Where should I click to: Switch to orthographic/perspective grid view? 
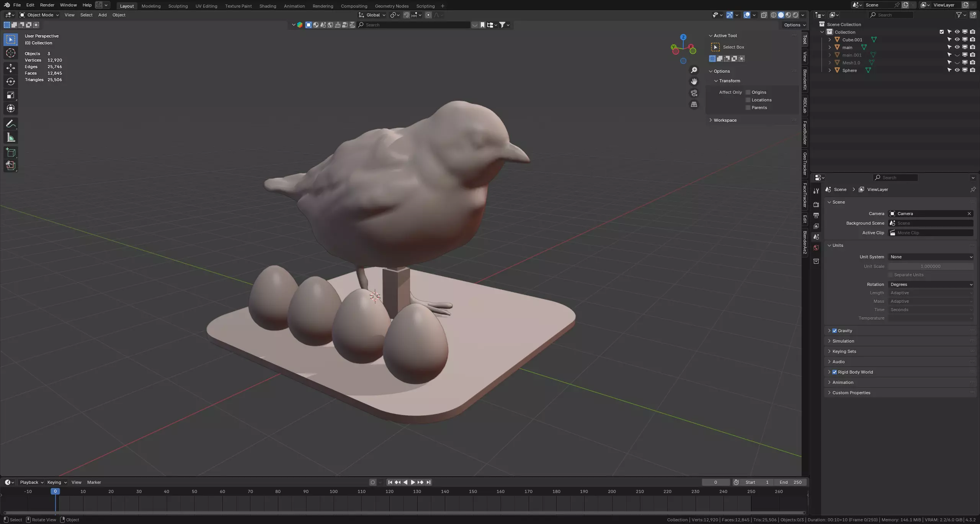click(x=694, y=104)
